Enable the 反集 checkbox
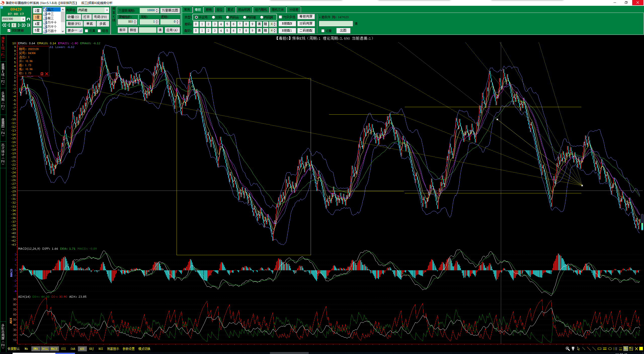The image size is (644, 354). (x=87, y=31)
